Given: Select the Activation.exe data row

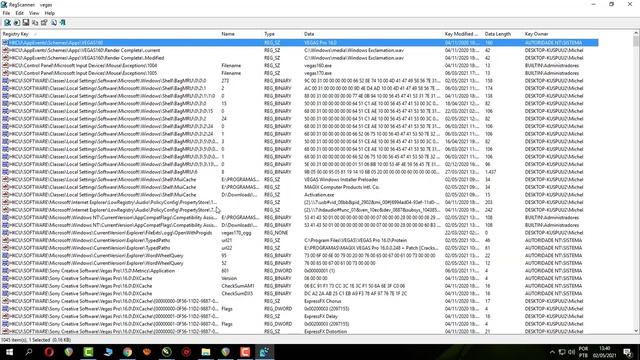Looking at the screenshot, I should 300,195.
